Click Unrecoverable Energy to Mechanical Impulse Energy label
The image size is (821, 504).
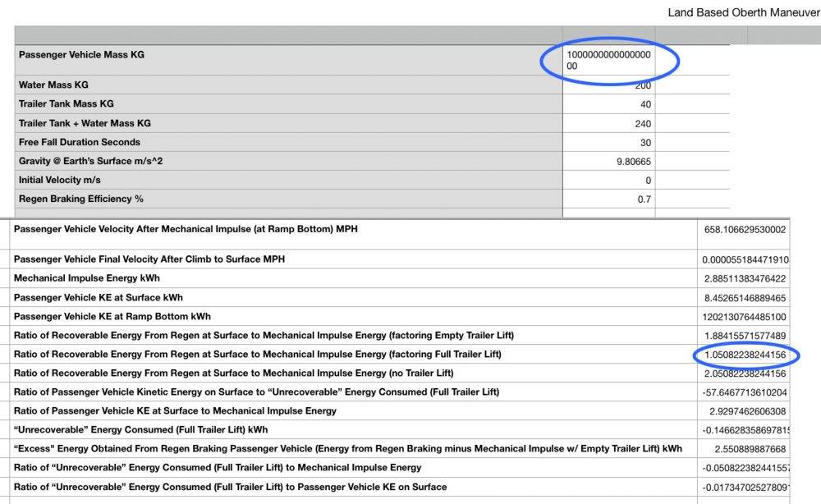(x=218, y=467)
